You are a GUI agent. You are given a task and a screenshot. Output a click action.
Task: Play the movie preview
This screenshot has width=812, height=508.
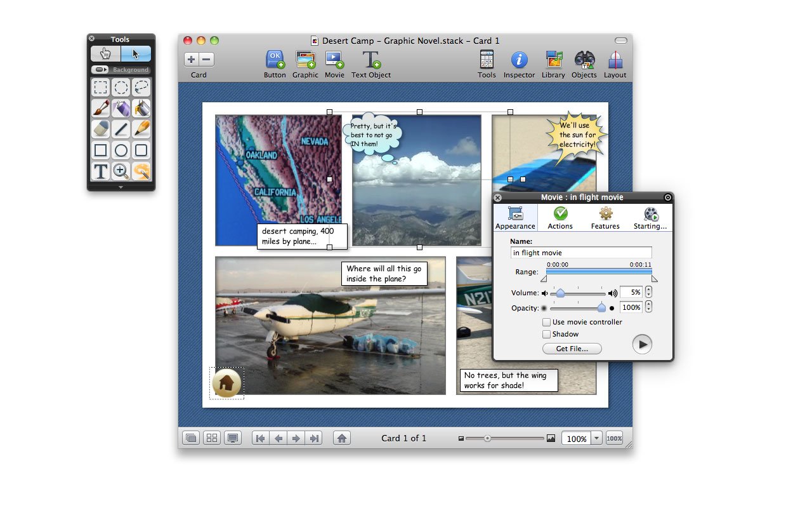[642, 345]
